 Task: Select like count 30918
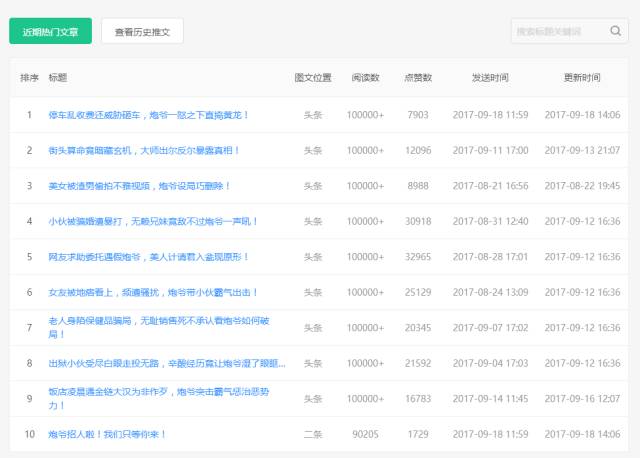coord(418,222)
